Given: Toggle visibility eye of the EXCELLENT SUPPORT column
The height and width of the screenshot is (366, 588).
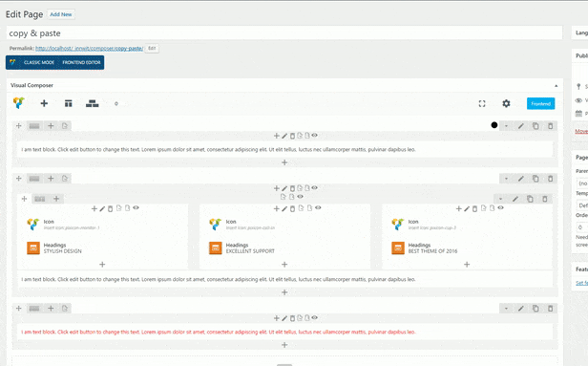Looking at the screenshot, I should pyautogui.click(x=318, y=207).
